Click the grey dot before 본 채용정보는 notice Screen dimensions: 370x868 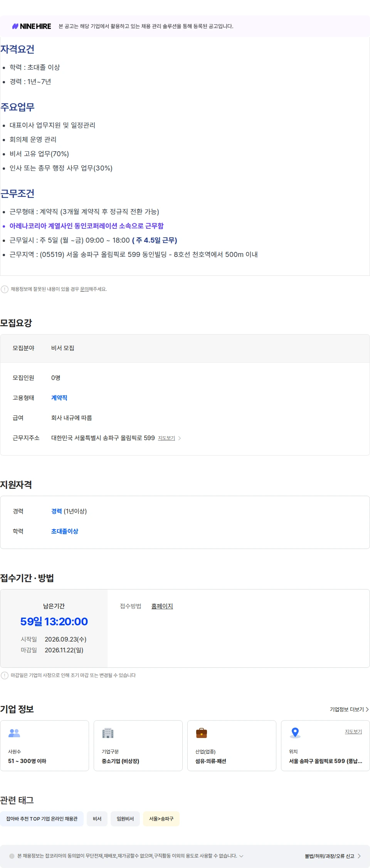12,856
